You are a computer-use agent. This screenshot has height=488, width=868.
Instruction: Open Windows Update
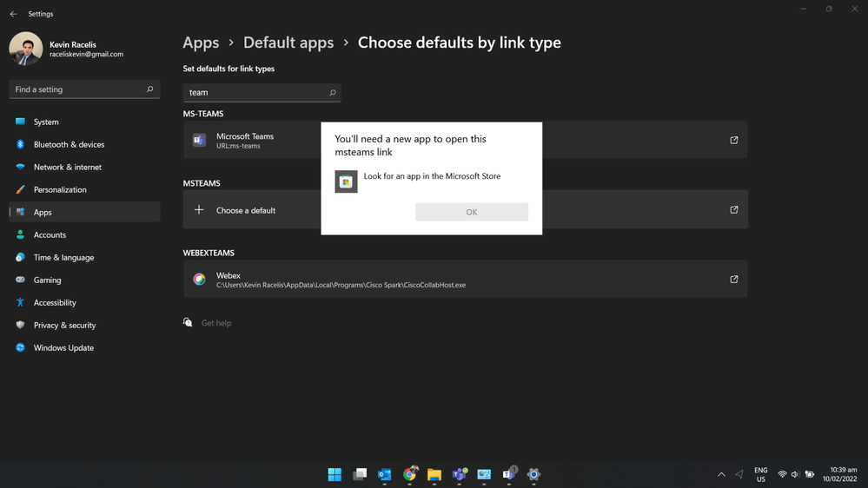[x=84, y=348]
